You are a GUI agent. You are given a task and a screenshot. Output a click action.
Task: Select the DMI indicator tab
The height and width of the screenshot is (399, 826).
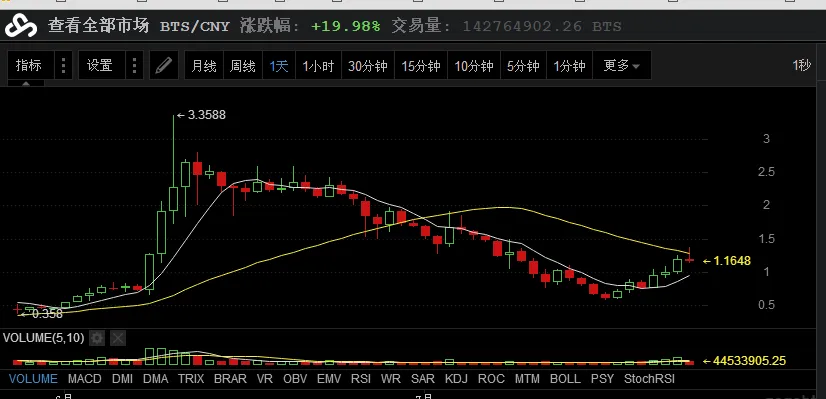[x=122, y=378]
